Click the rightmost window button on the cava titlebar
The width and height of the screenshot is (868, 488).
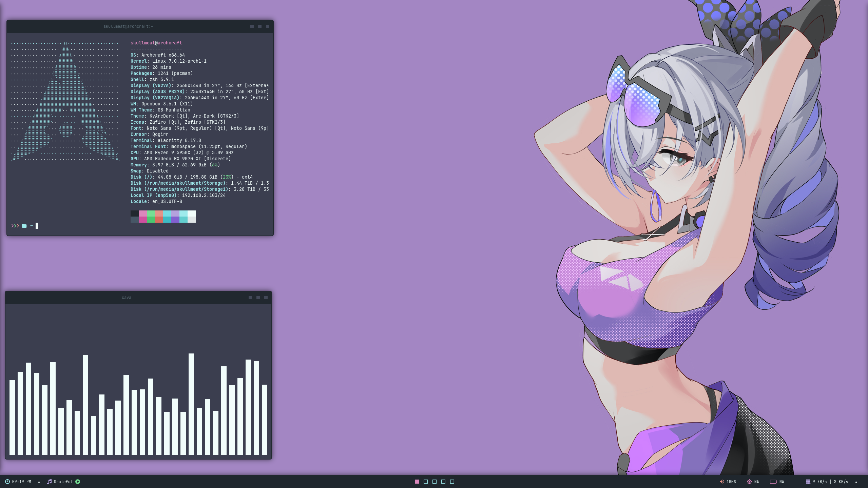pyautogui.click(x=266, y=298)
